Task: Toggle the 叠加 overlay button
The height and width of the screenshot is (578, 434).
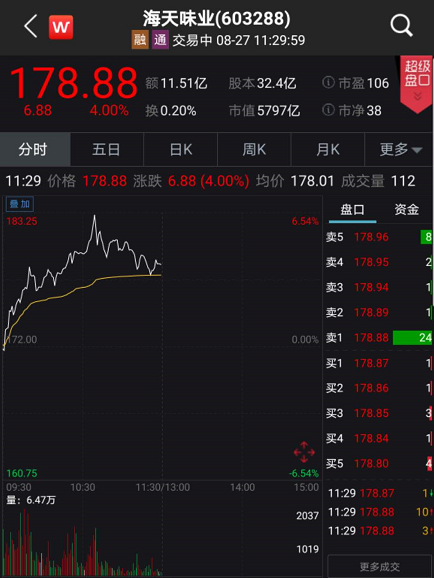Action: click(x=20, y=204)
